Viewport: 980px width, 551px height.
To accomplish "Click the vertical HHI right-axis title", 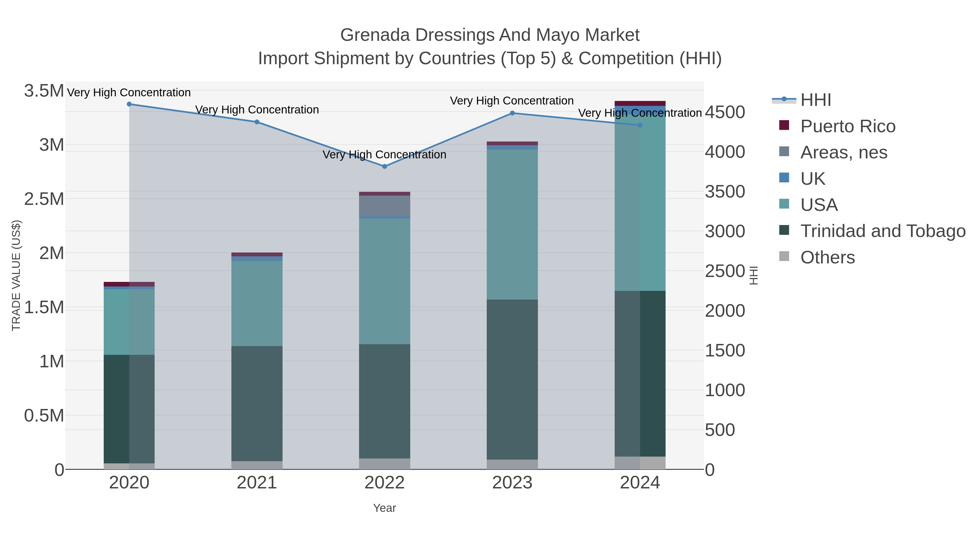I will pos(753,275).
